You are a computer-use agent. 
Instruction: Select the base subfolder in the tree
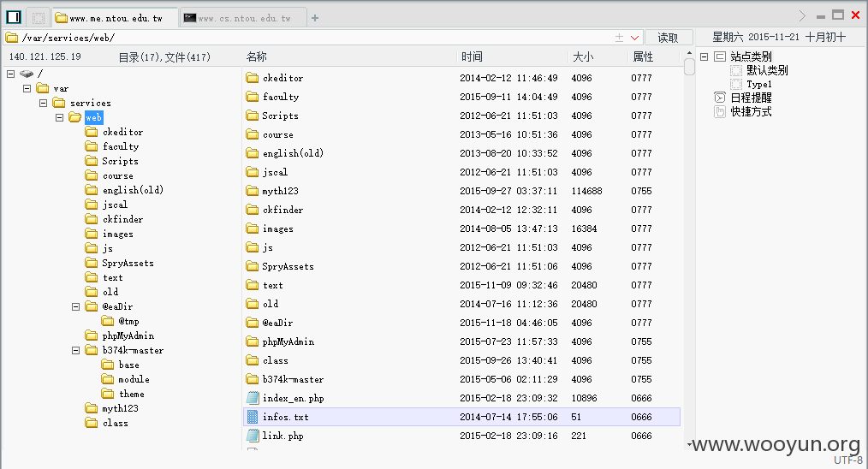(129, 365)
